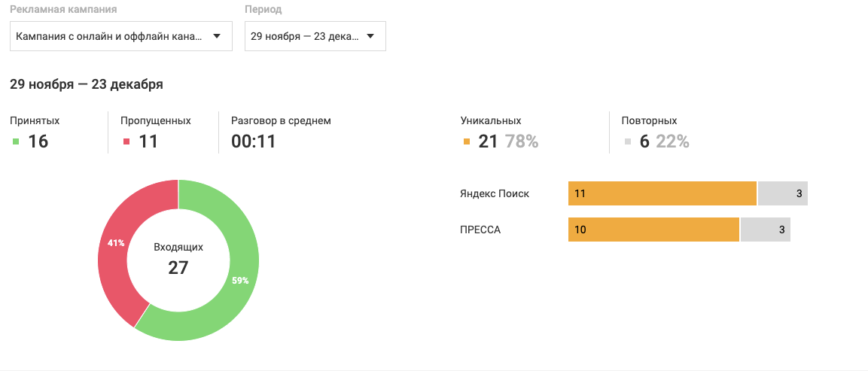Click the orange Уникальных legend square
This screenshot has height=371, width=868.
pyautogui.click(x=467, y=141)
